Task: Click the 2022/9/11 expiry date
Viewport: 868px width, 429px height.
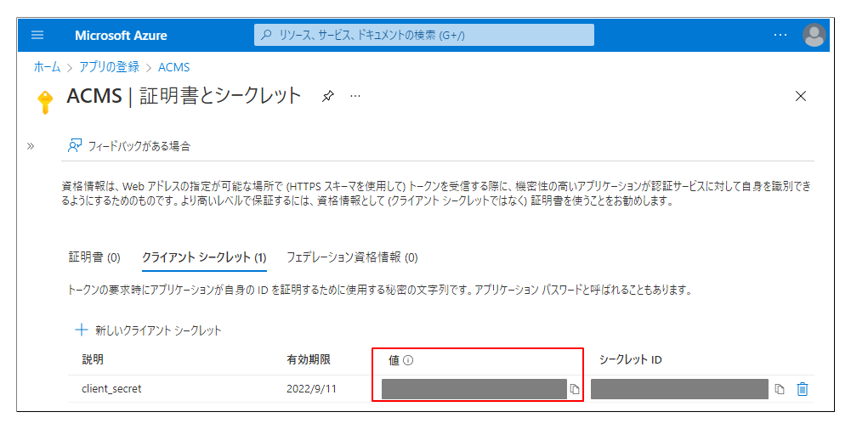Action: coord(312,388)
